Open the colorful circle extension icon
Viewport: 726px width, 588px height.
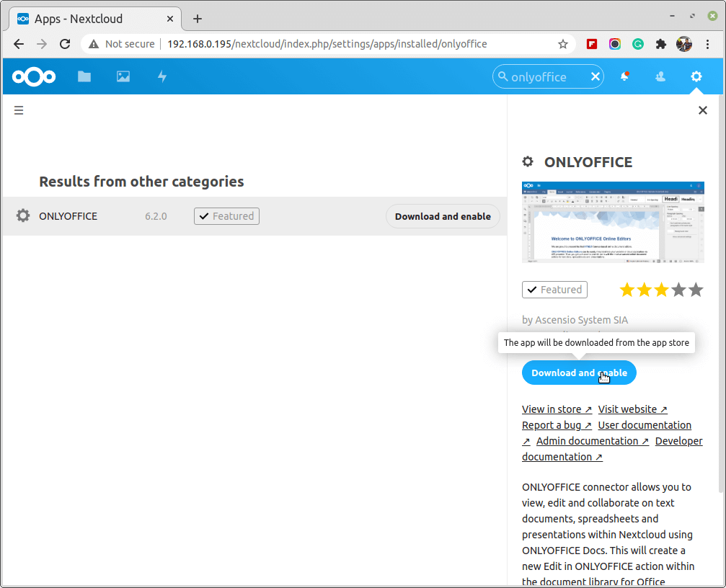click(615, 44)
